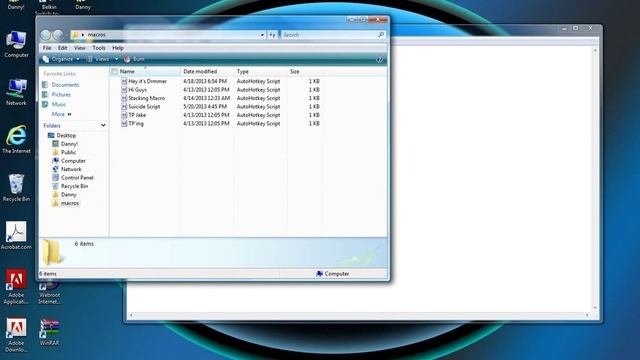Select the Hi Guys script file icon
This screenshot has height=360, width=640.
pyautogui.click(x=124, y=90)
